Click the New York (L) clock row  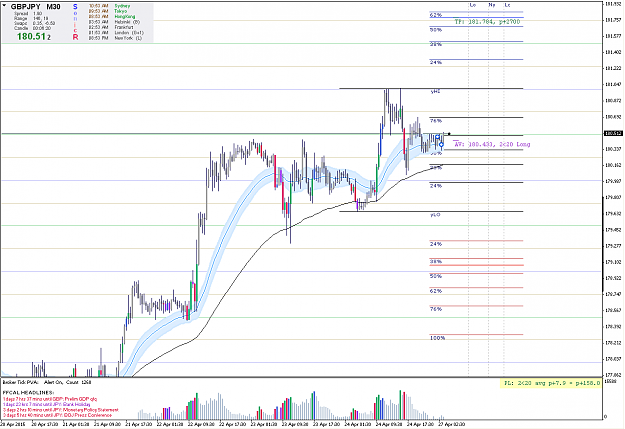pos(115,38)
